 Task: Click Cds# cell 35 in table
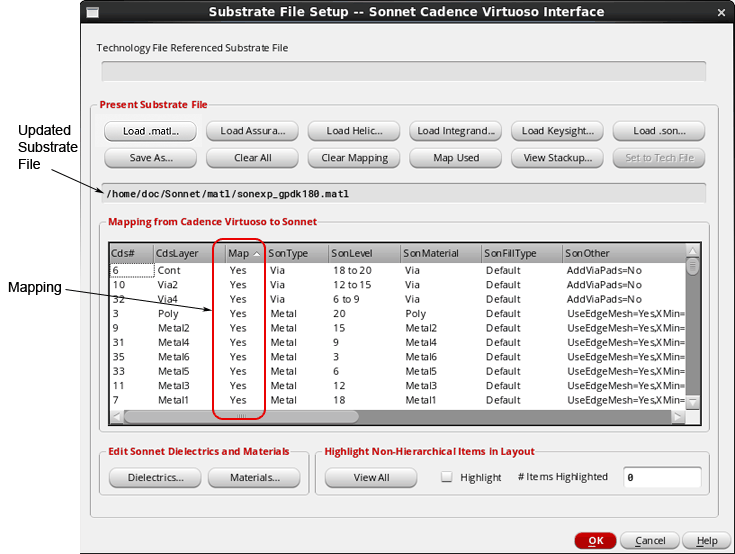tap(119, 357)
